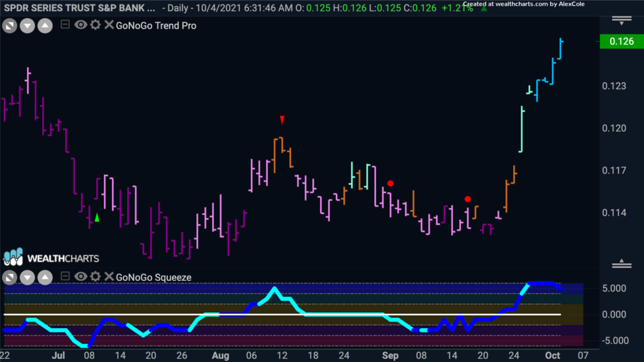Maximize the GoNoGo Squeeze pane

[x=9, y=277]
